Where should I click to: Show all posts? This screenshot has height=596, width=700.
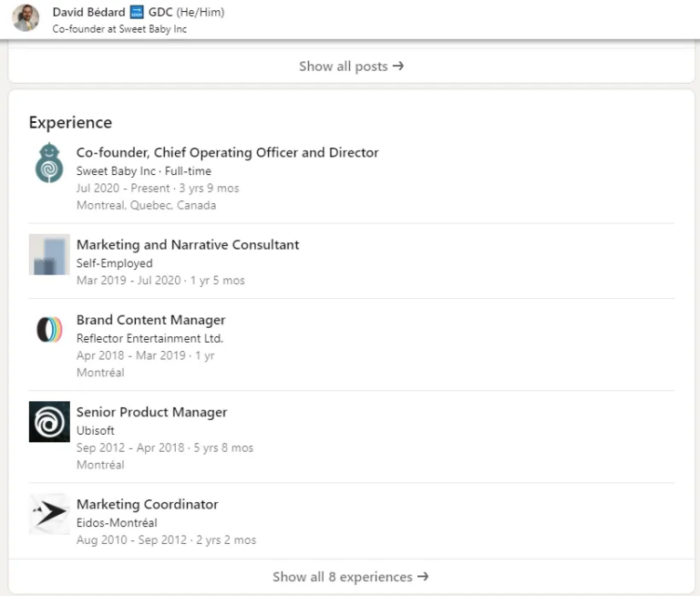click(x=351, y=67)
